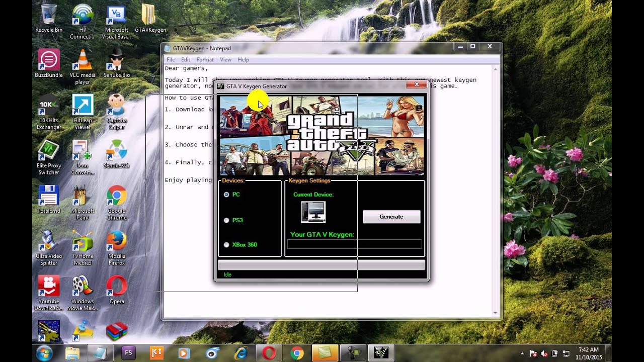
Task: Click the GTA V banner image
Action: click(x=321, y=135)
